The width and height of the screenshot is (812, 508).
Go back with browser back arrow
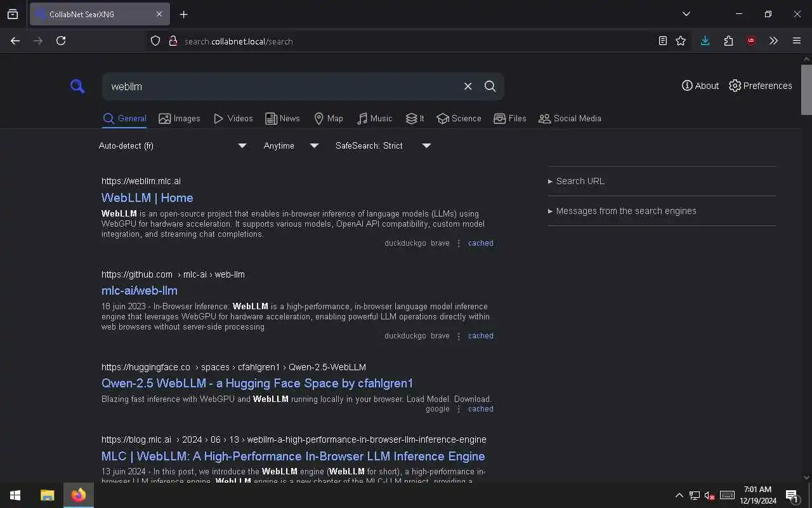15,41
